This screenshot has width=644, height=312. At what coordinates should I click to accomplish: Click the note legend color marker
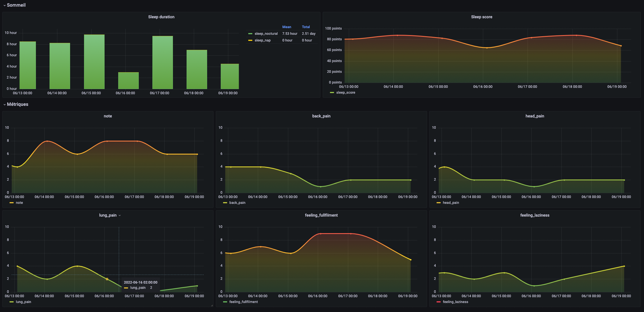coord(12,203)
